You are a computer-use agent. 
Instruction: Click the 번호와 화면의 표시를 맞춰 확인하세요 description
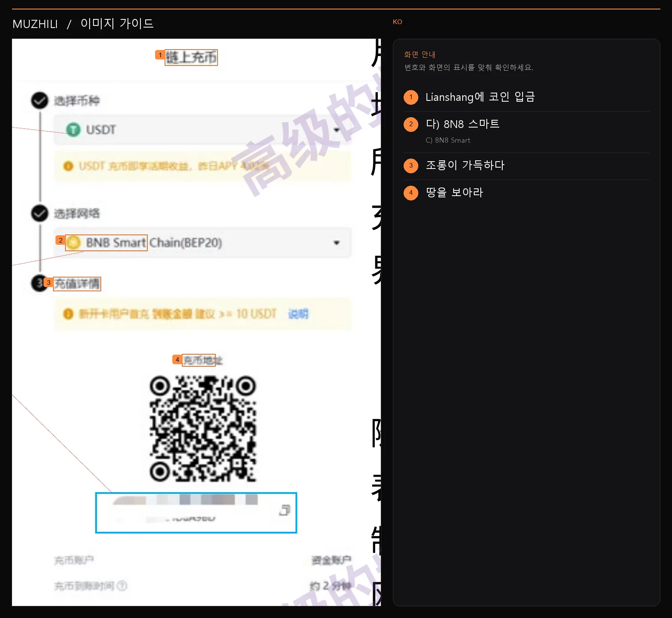coord(469,68)
